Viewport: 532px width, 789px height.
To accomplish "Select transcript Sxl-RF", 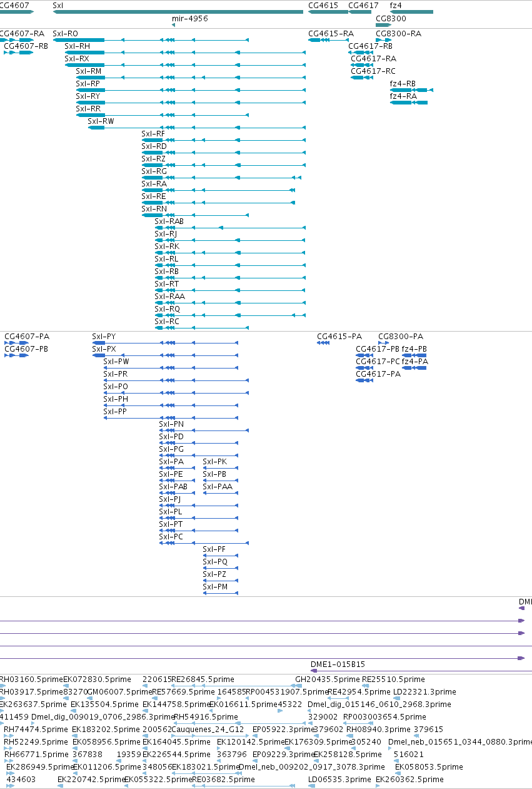I will [x=154, y=134].
